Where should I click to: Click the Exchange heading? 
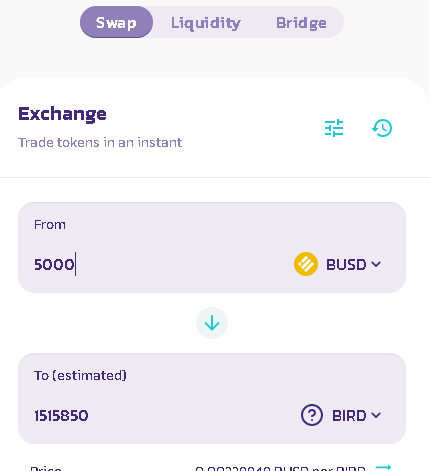[x=62, y=114]
